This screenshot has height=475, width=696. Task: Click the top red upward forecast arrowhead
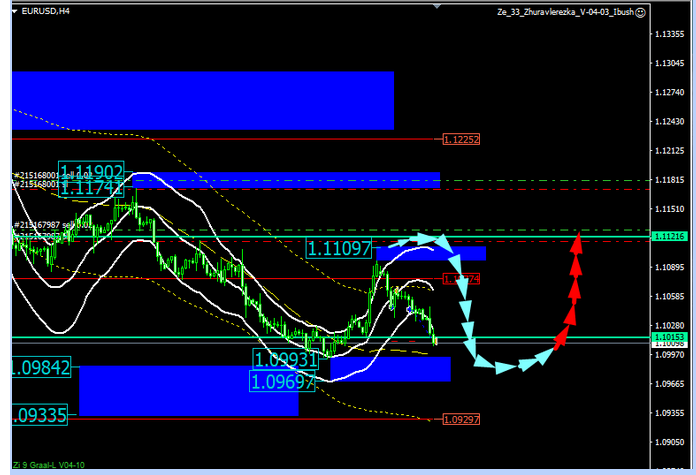[x=578, y=240]
